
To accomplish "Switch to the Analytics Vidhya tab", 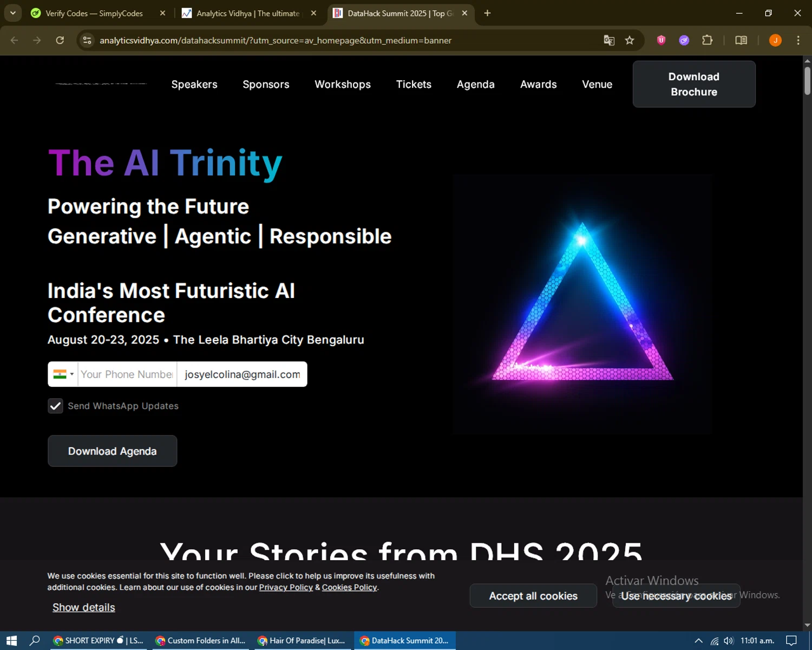I will (x=248, y=13).
